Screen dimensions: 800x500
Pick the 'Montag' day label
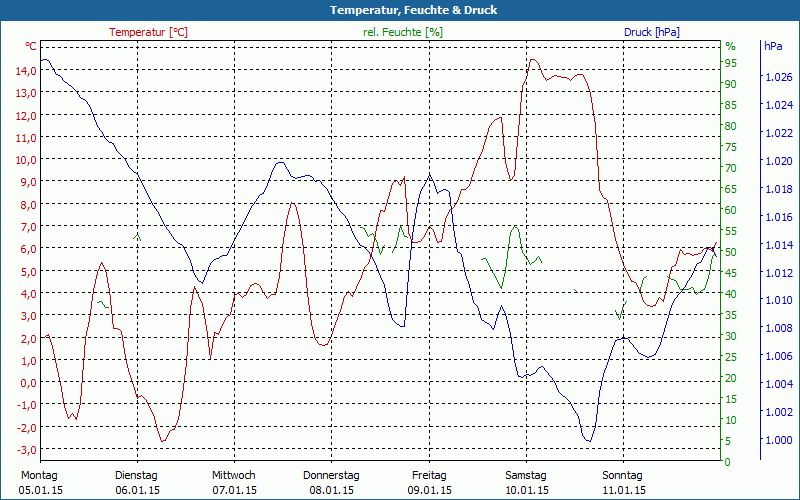pos(39,475)
